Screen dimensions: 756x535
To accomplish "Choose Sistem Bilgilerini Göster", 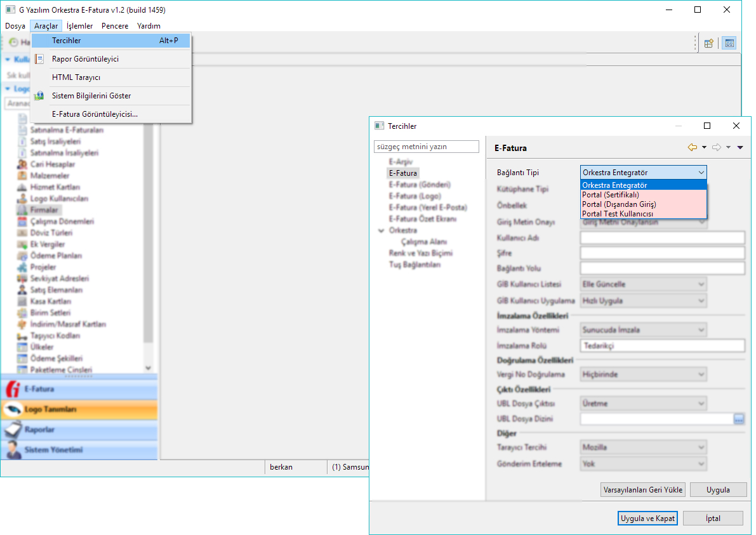I will click(x=111, y=95).
